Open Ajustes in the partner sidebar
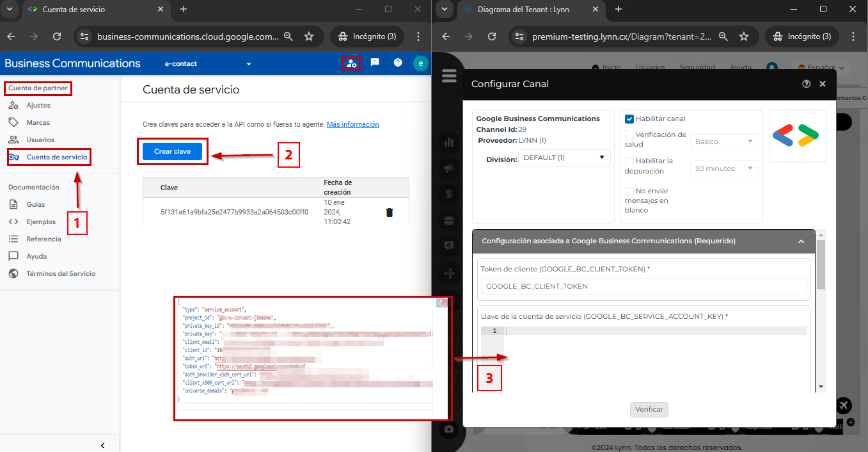 (x=38, y=105)
